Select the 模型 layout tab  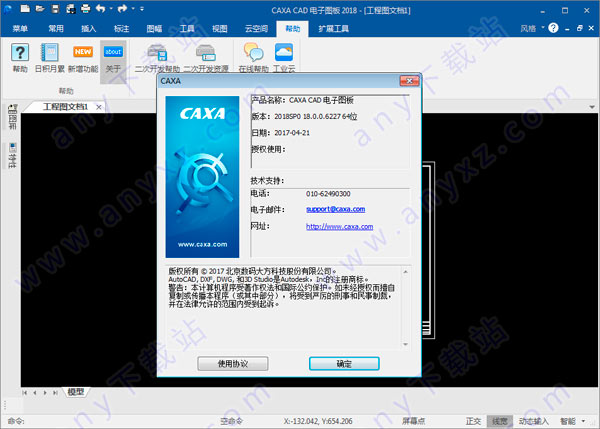coord(76,392)
